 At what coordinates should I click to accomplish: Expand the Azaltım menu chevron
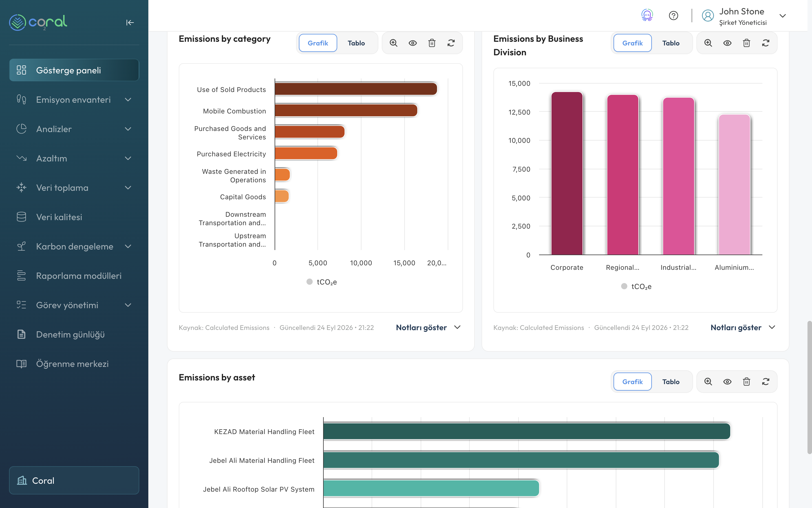click(x=128, y=158)
